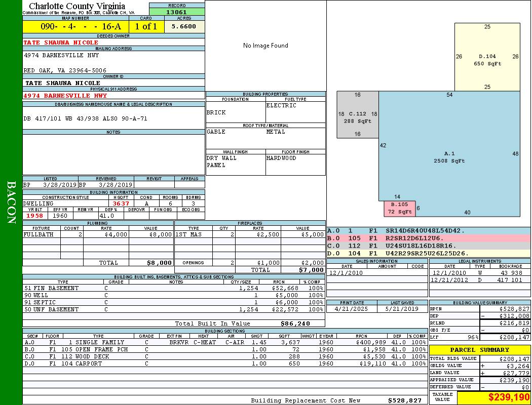532x405 pixels.
Task: Click wall finish DRY WALL
Action: click(221, 158)
